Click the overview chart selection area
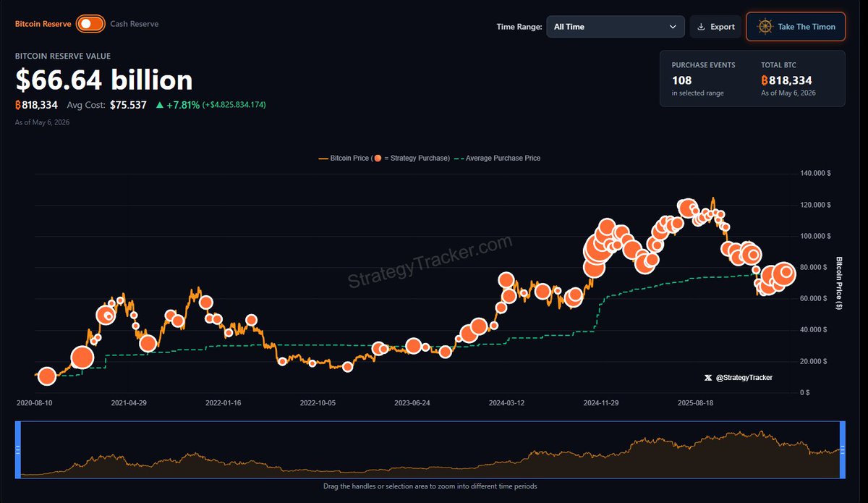 click(430, 450)
